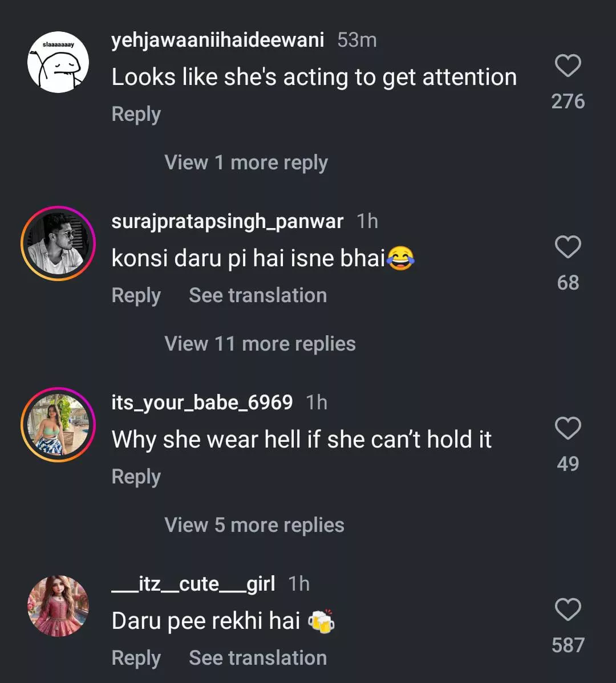Tap heart on its_your_babe_6969's comment
Screen dimensions: 616x683
tap(568, 429)
